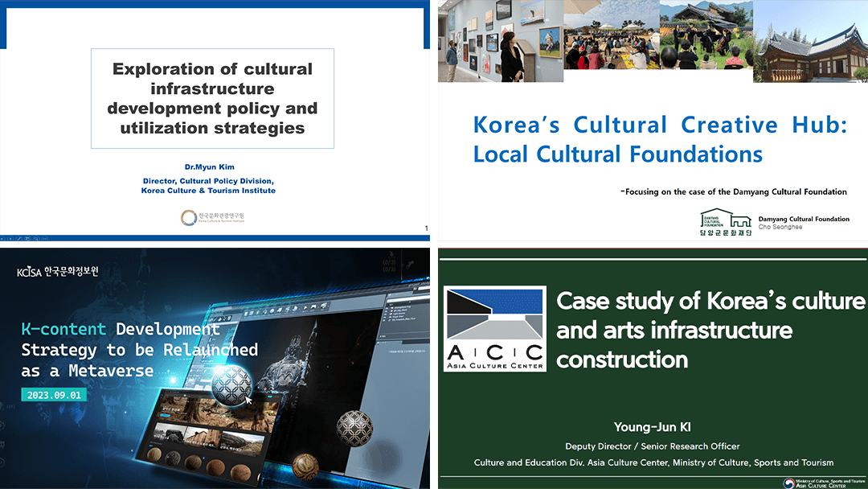868x489 pixels.
Task: Select the art gallery photo
Action: (x=500, y=40)
